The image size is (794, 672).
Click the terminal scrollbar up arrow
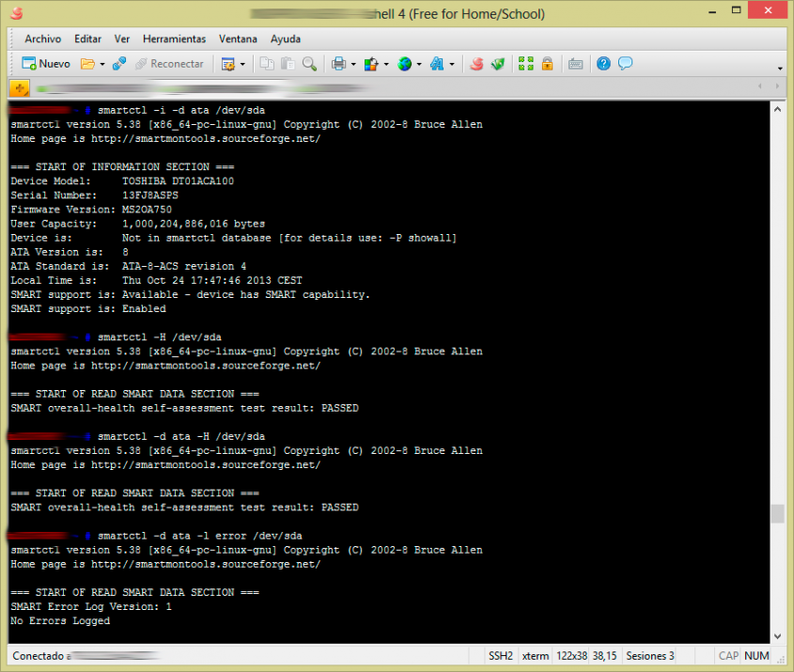pyautogui.click(x=778, y=109)
